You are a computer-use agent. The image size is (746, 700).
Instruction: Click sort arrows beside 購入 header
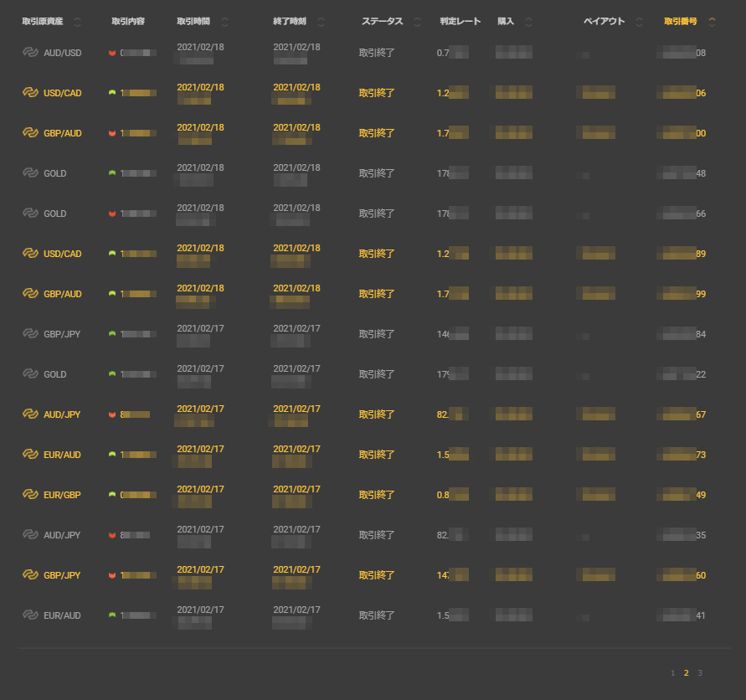(528, 22)
